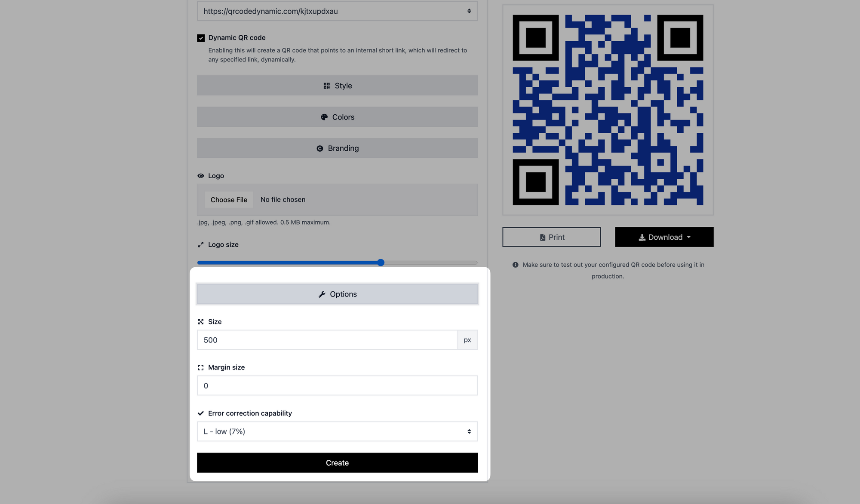
Task: Click the Choose File button for logo
Action: coord(229,200)
